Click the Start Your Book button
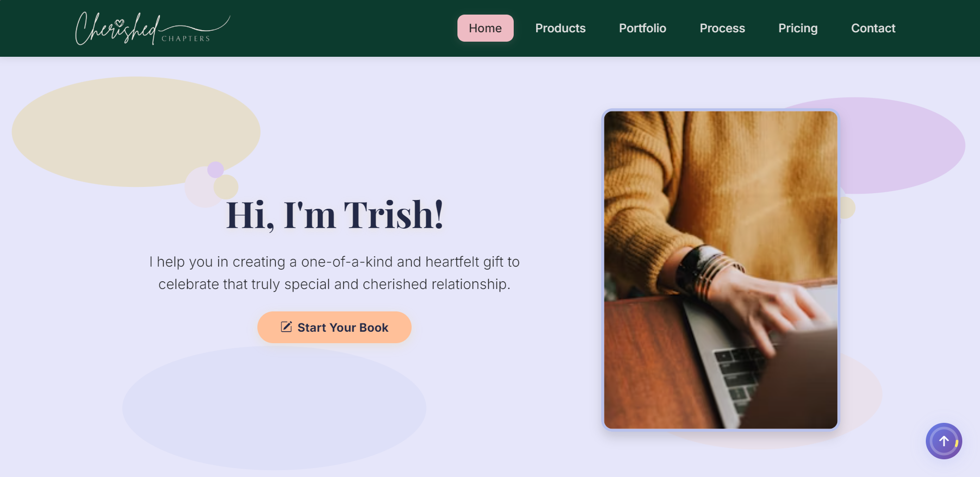The image size is (980, 477). pos(334,327)
